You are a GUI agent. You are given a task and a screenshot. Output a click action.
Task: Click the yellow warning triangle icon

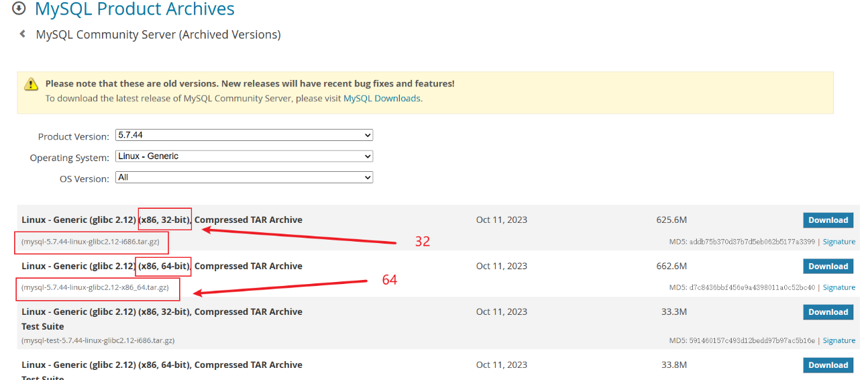point(32,84)
